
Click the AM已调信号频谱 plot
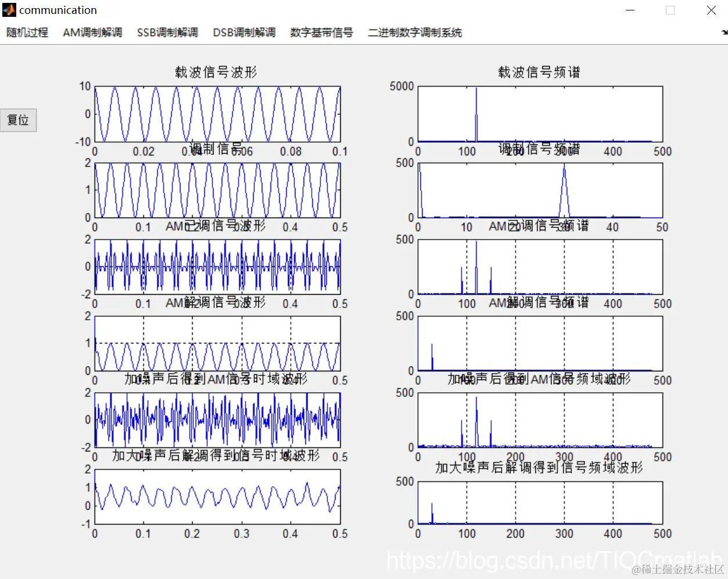coord(540,267)
